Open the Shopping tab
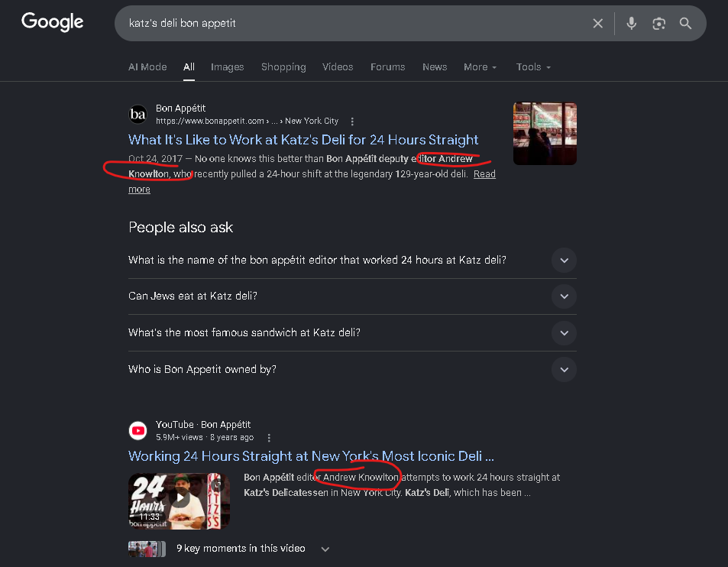Image resolution: width=728 pixels, height=567 pixels. coord(283,67)
